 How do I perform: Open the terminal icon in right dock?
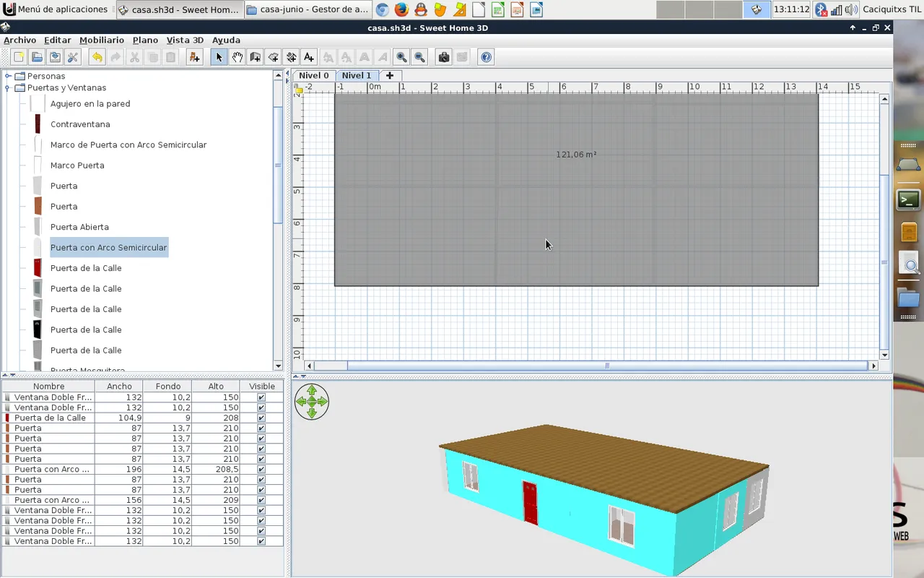[x=908, y=199]
